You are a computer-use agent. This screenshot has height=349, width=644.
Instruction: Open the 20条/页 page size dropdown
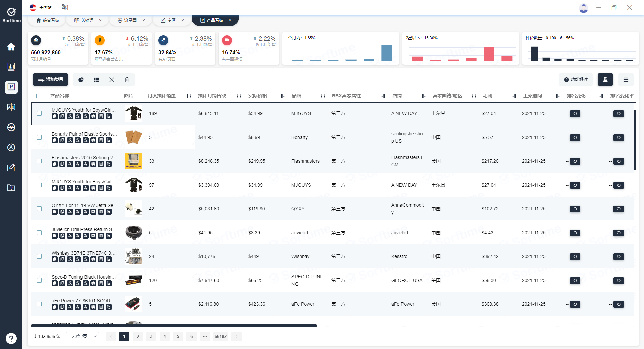[83, 336]
